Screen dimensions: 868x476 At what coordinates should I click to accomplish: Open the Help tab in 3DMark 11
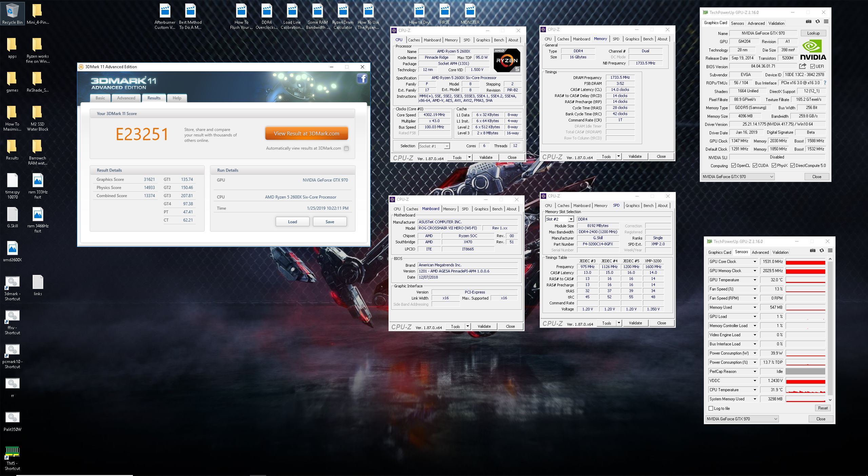point(177,98)
